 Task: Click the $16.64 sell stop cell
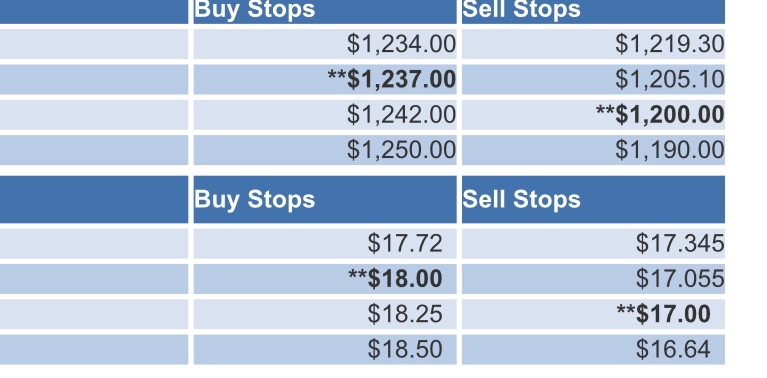point(593,349)
